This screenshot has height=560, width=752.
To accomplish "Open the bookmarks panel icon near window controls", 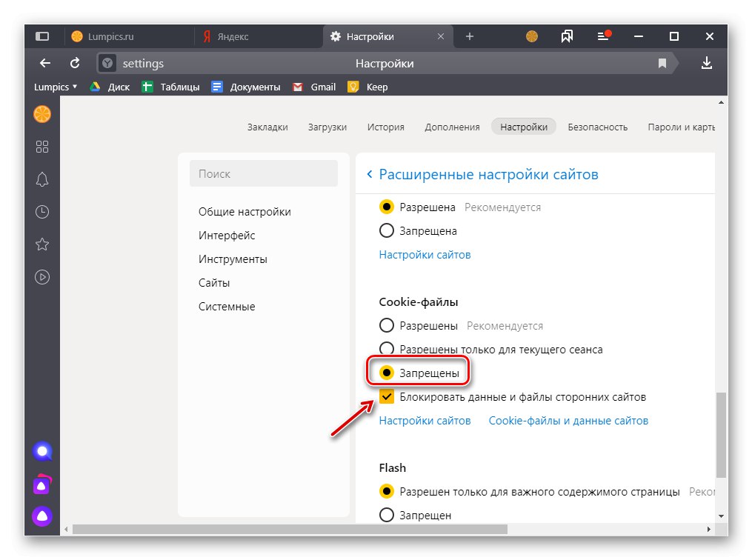I will click(567, 36).
